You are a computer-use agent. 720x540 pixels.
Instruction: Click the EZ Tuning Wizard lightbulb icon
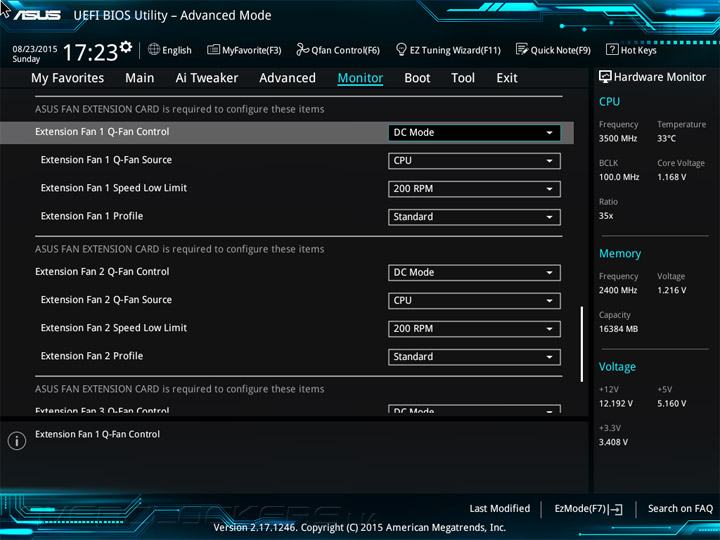[x=401, y=49]
